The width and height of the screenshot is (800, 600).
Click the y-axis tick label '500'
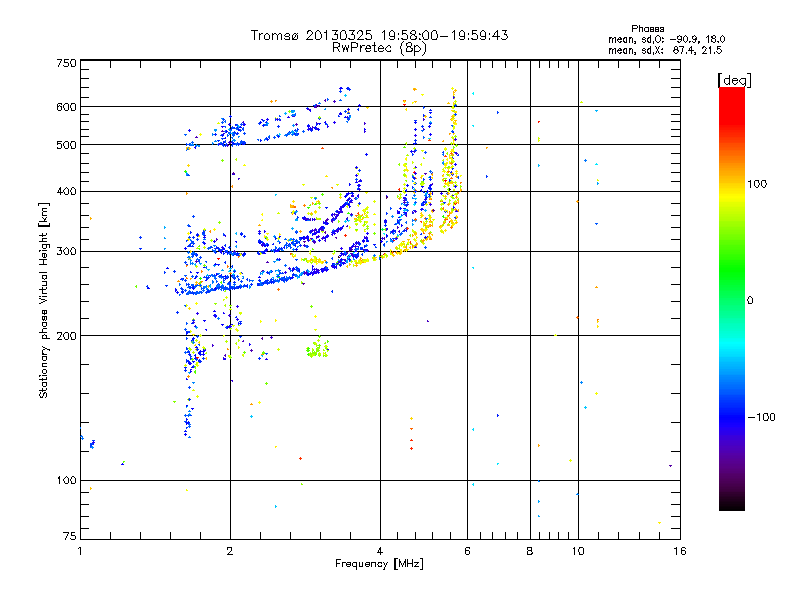(66, 145)
